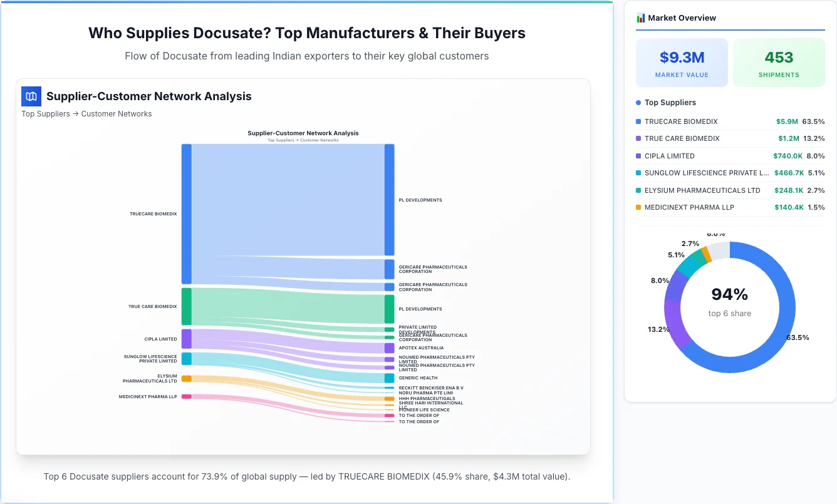837x504 pixels.
Task: Click the book icon beside Supplier-Customer Network Analysis
Action: pyautogui.click(x=31, y=96)
